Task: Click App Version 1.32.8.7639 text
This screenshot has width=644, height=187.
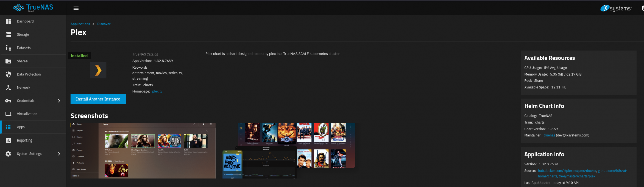Action: point(153,61)
